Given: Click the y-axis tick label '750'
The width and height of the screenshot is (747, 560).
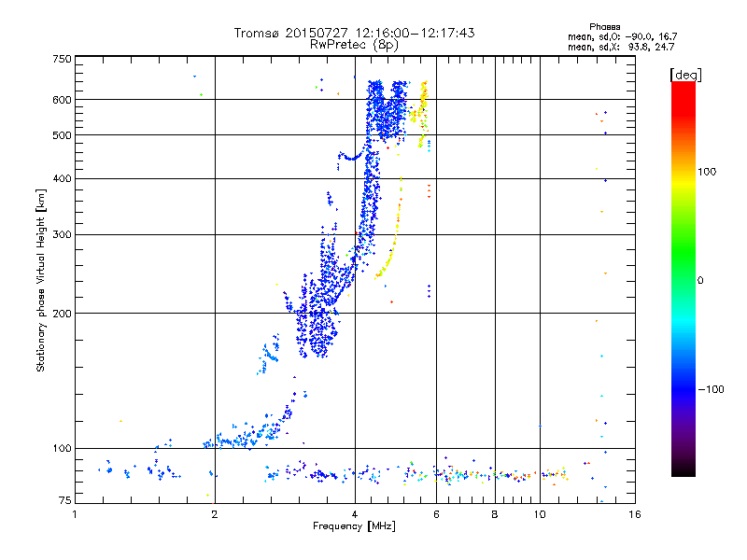Looking at the screenshot, I should click(x=62, y=59).
